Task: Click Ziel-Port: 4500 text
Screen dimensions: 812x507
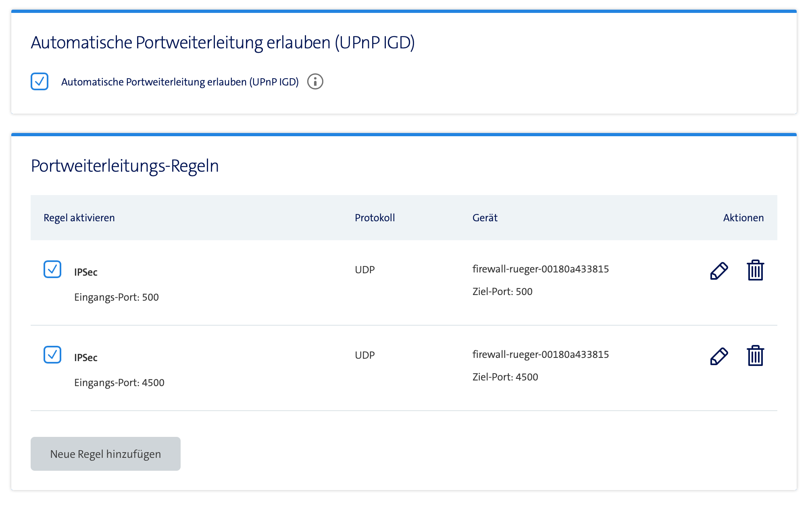Action: pos(505,377)
